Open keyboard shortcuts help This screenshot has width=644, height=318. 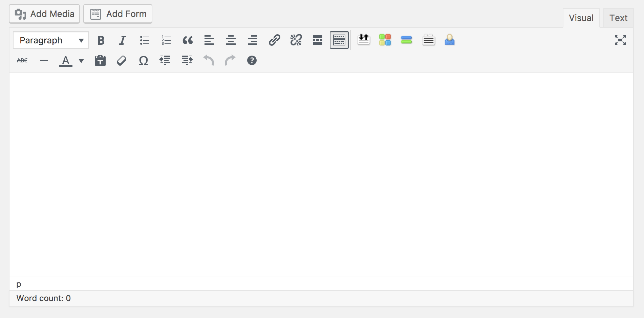252,61
